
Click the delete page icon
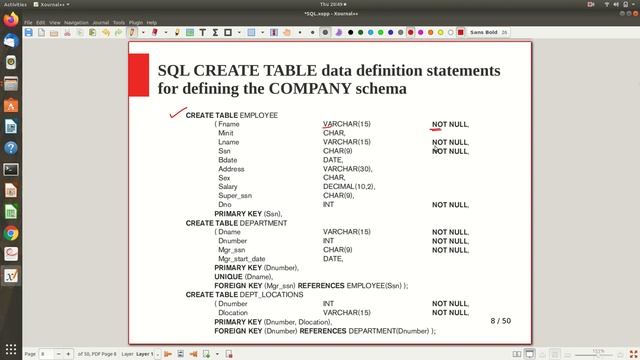click(229, 354)
